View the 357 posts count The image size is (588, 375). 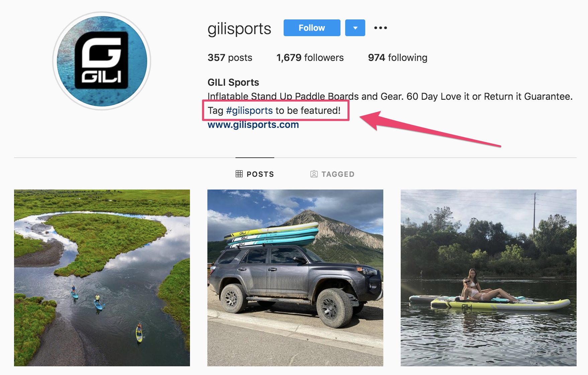tap(230, 58)
